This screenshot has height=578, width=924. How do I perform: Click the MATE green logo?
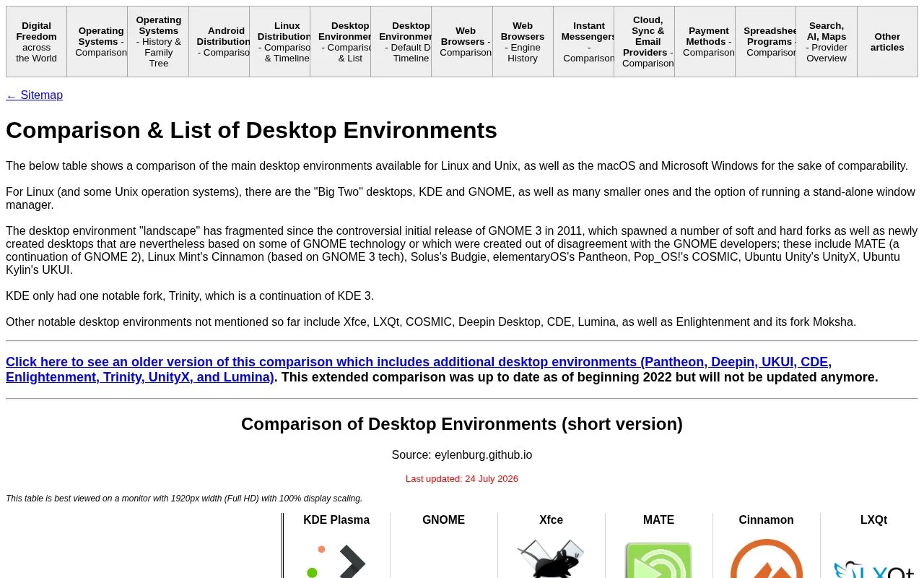click(x=658, y=560)
